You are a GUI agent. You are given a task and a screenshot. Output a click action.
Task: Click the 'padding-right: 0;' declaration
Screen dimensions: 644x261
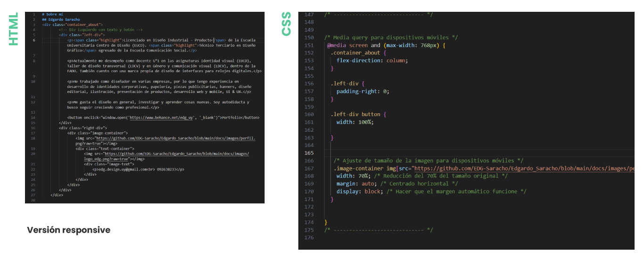coord(363,91)
